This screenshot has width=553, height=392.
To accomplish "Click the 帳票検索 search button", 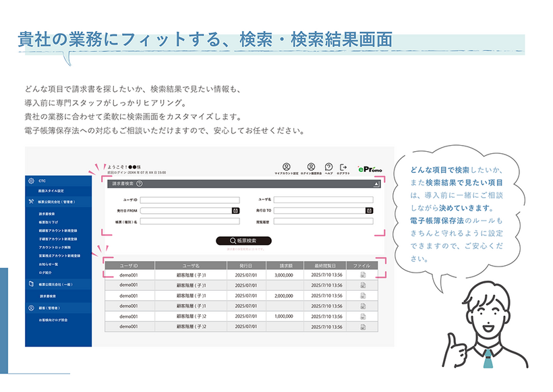I will pos(243,240).
